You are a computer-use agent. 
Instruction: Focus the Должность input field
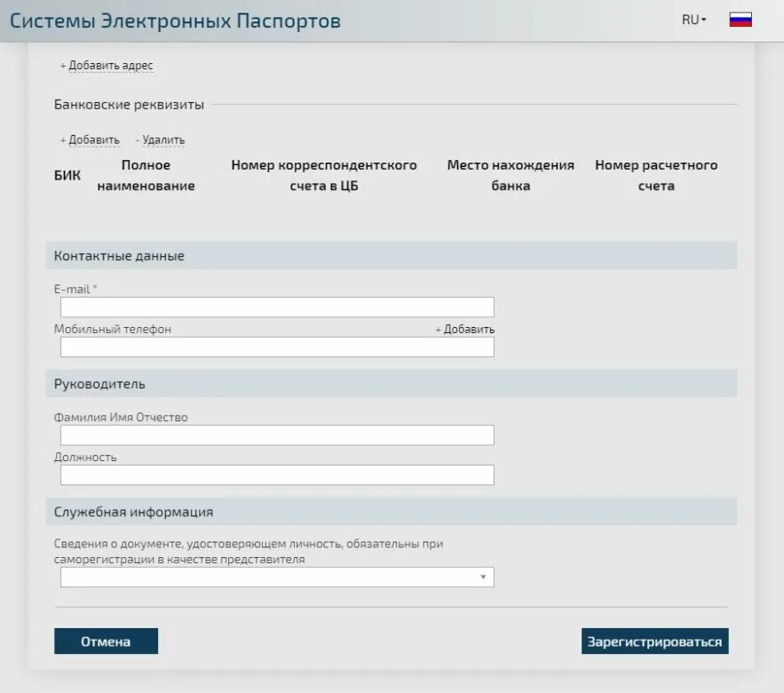tap(278, 475)
